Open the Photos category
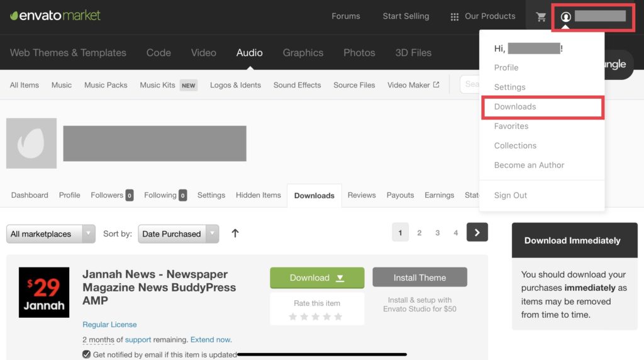The image size is (644, 360). pos(359,53)
